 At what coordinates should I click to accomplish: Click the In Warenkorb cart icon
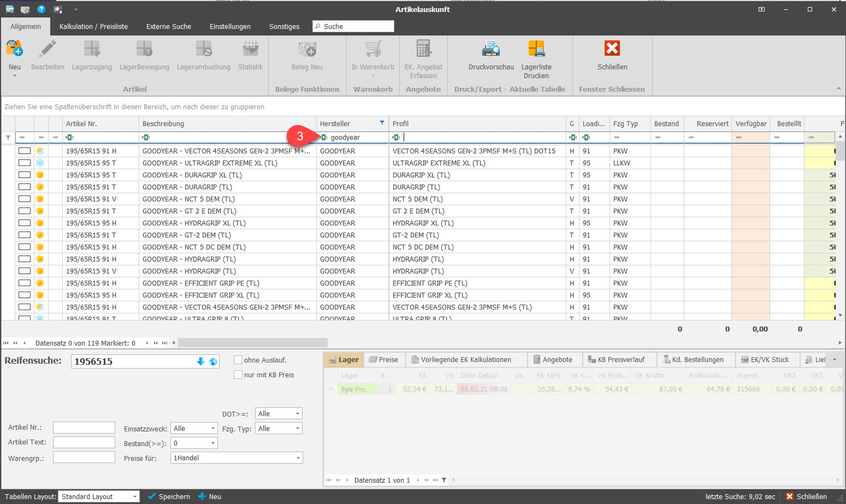373,49
